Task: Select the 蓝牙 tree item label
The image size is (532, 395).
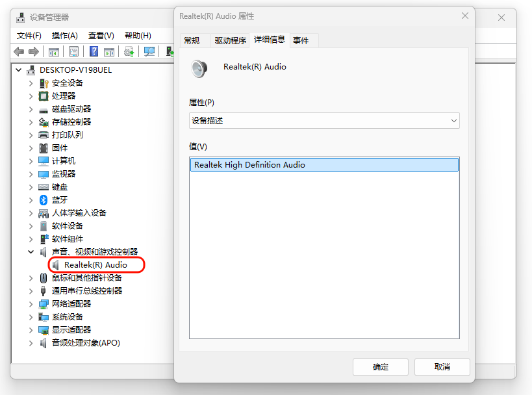Action: (x=60, y=200)
